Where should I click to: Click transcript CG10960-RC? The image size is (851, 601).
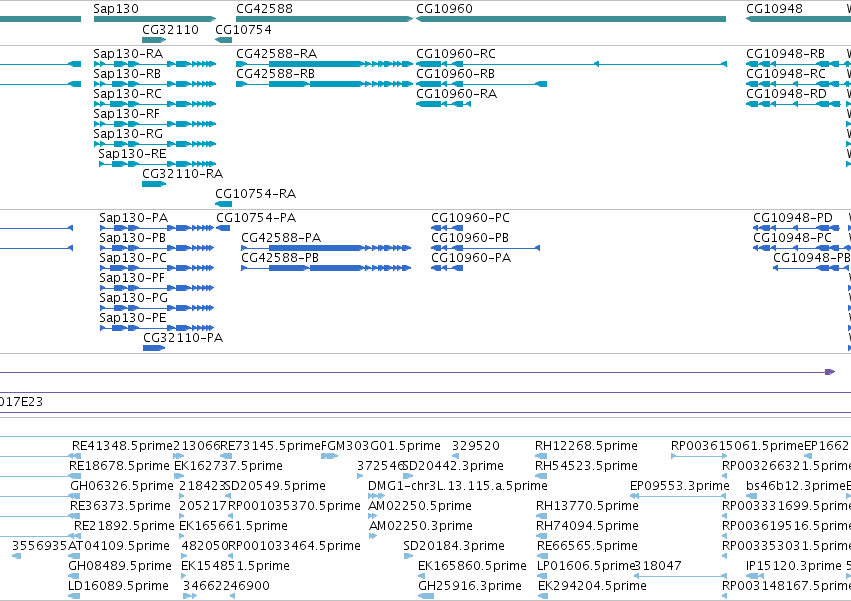[456, 53]
